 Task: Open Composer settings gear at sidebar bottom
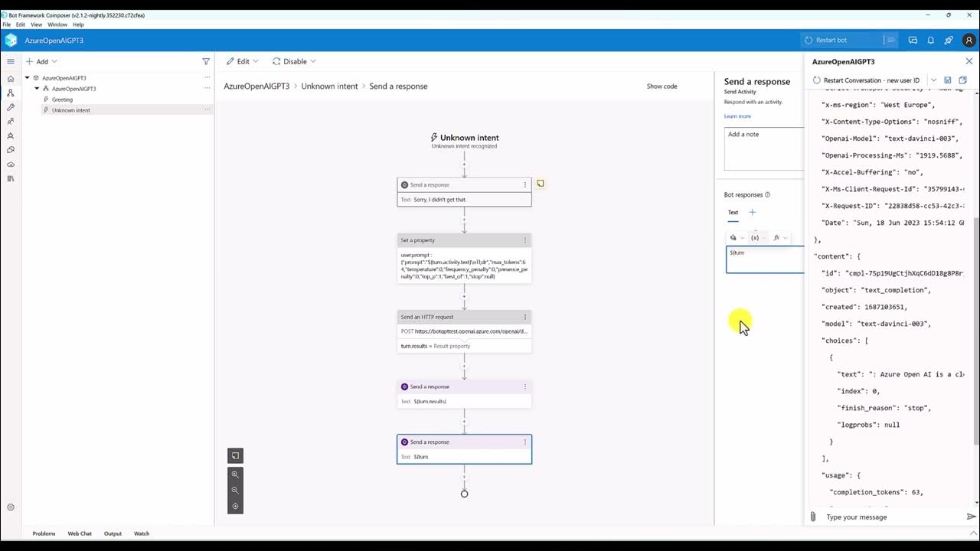[11, 507]
